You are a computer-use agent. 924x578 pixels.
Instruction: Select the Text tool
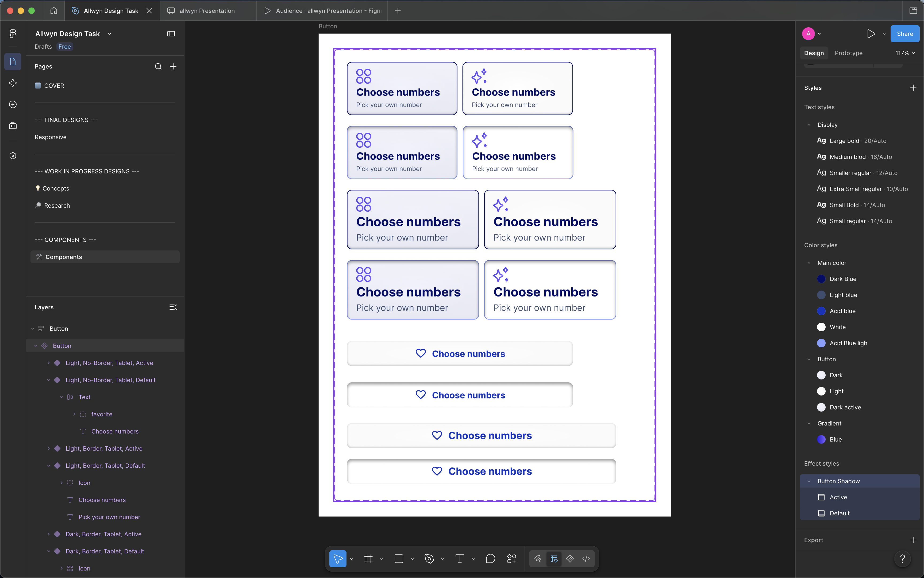click(460, 559)
